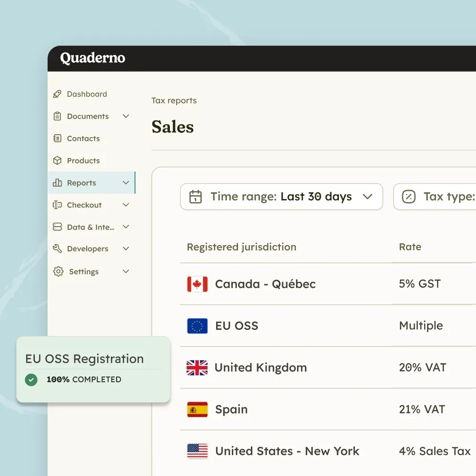The image size is (476, 476).
Task: Expand the Settings submenu chevron
Action: [x=126, y=271]
